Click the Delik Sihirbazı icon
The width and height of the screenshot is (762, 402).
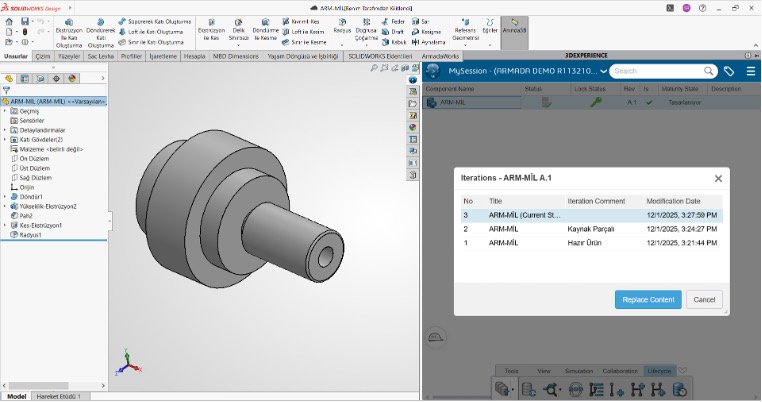[x=238, y=29]
